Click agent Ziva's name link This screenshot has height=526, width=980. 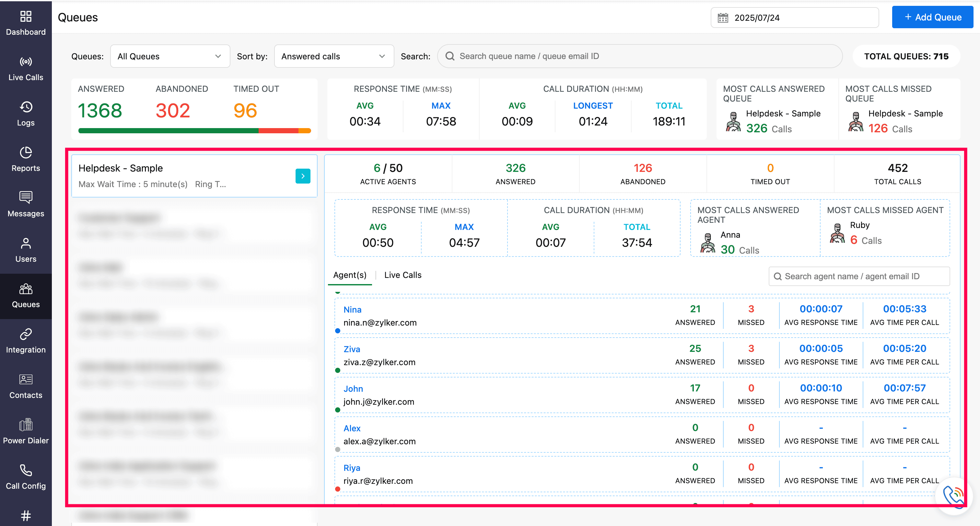pos(352,349)
